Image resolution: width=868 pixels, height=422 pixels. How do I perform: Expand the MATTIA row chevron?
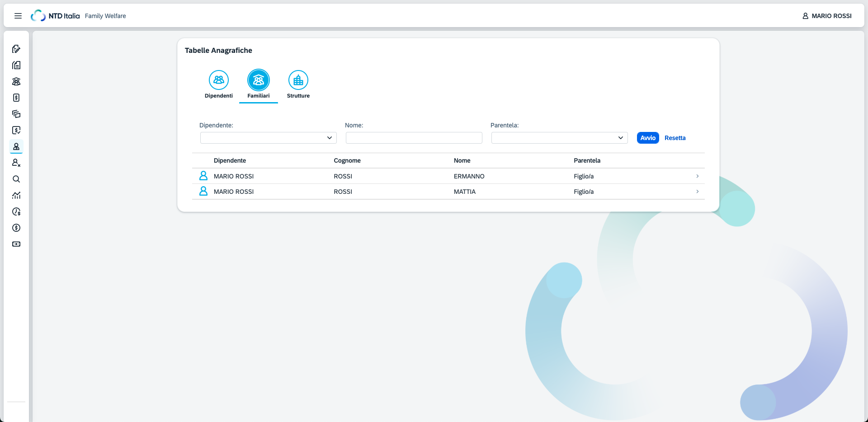[x=698, y=192]
